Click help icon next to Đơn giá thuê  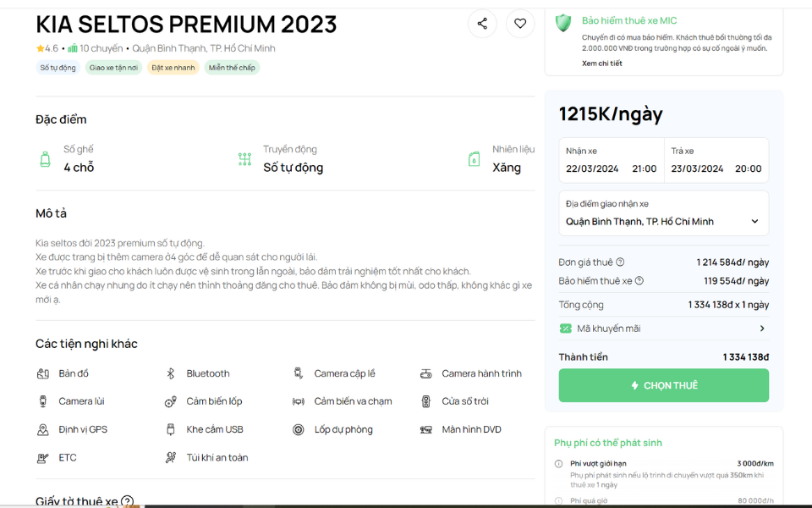coord(620,262)
